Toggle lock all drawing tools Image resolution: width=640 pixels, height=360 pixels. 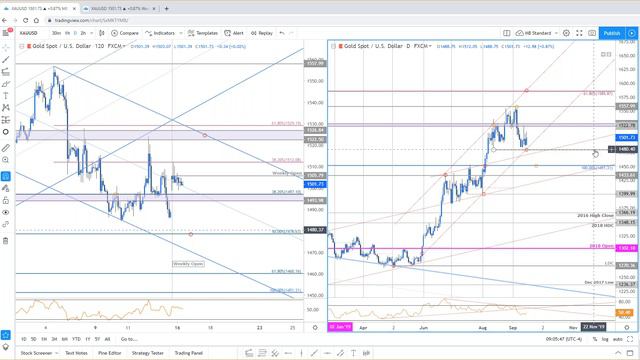pyautogui.click(x=6, y=200)
